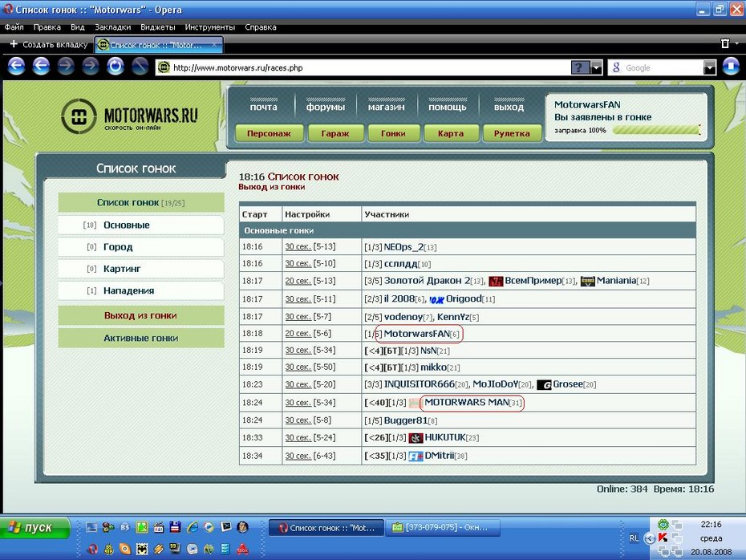The image size is (746, 560).
Task: Open the search engine dropdown next to Google
Action: coord(709,67)
